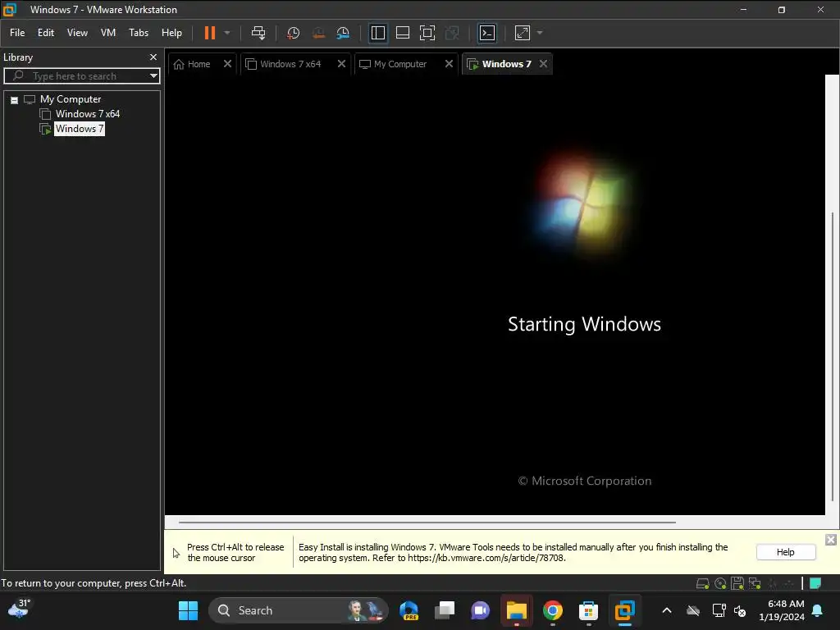Open the library search dropdown arrow
840x630 pixels.
point(153,76)
